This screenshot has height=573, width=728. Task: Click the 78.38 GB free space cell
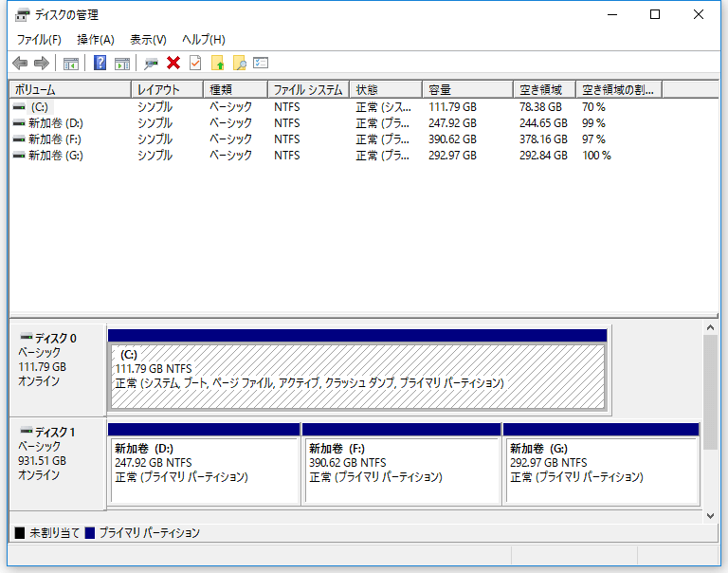(540, 107)
